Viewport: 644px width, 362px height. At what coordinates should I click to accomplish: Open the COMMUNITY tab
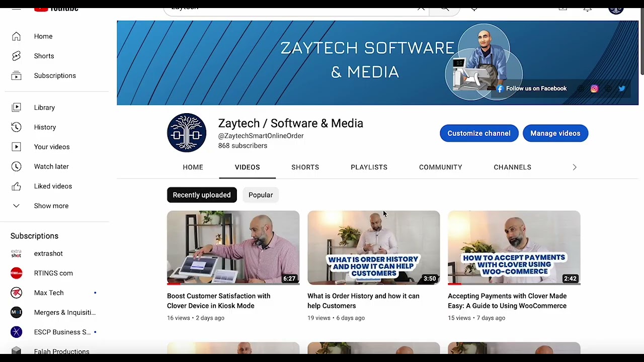coord(440,167)
